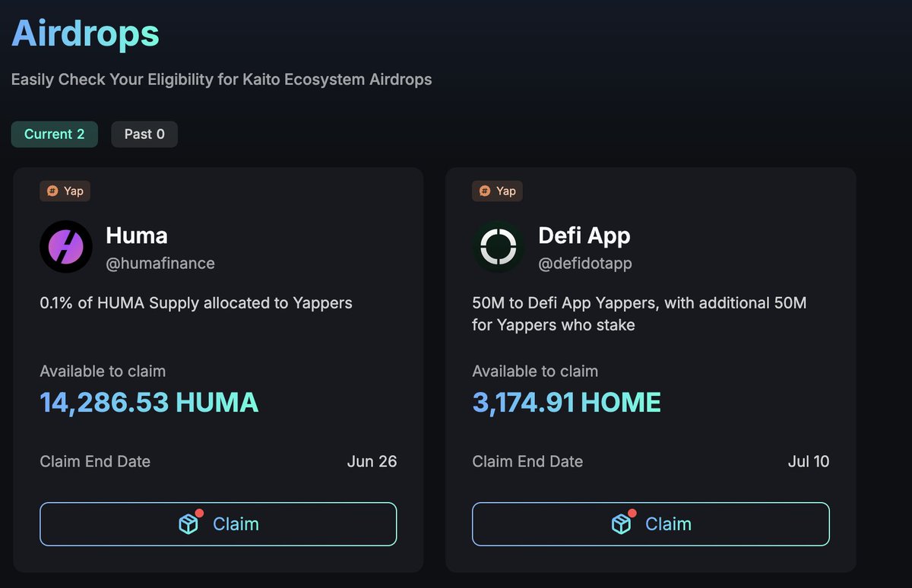Click the red notification dot on Defi App Claim
This screenshot has height=588, width=912.
632,513
